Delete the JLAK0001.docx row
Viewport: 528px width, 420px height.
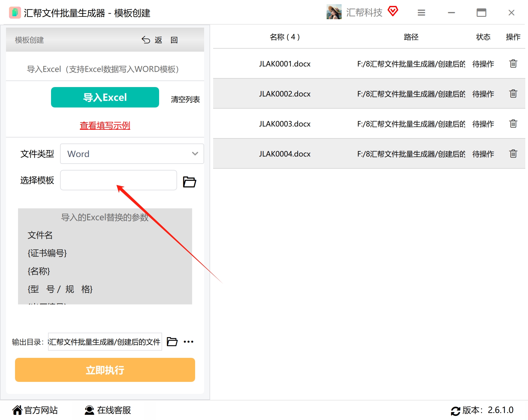[513, 64]
